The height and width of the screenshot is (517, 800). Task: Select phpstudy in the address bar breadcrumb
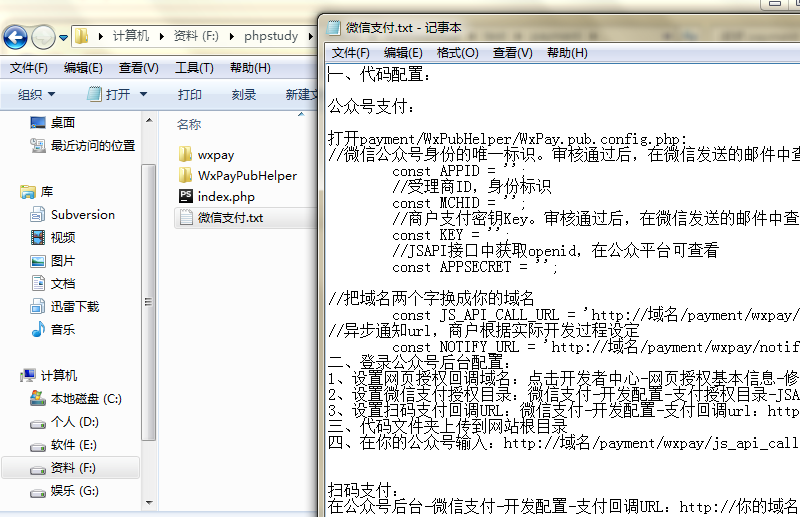(x=271, y=36)
